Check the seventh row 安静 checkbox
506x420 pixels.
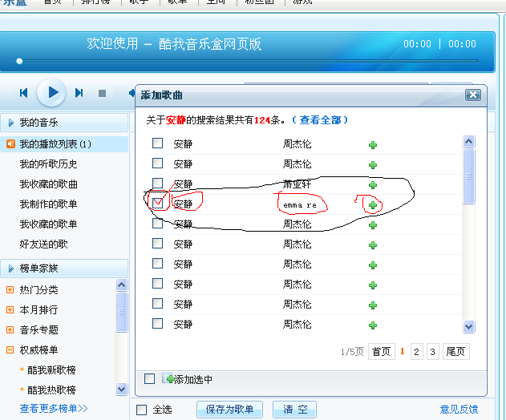(x=157, y=263)
